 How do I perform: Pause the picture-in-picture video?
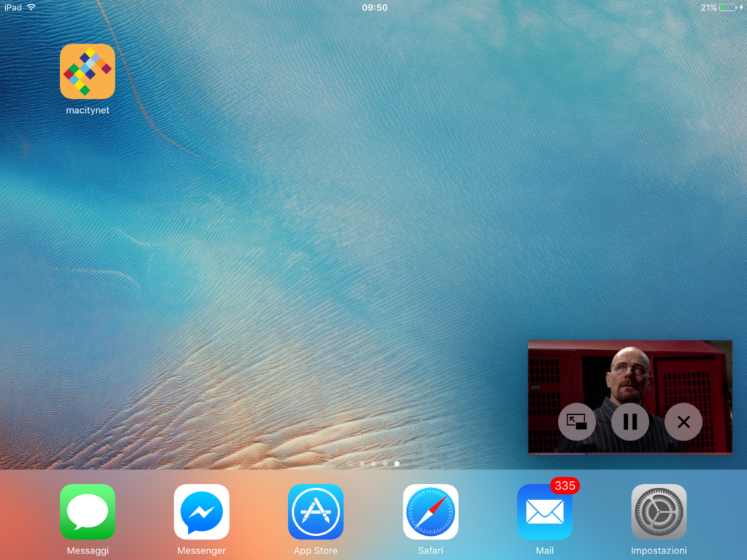pyautogui.click(x=630, y=422)
